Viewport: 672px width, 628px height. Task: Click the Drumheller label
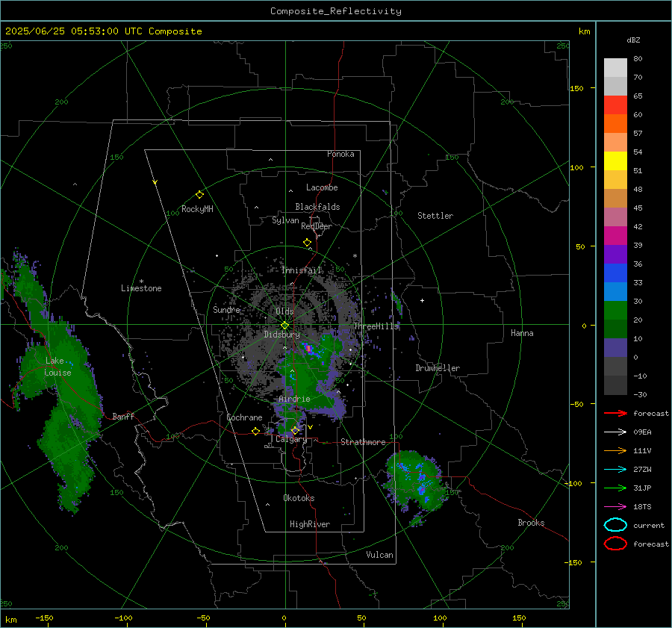point(438,368)
